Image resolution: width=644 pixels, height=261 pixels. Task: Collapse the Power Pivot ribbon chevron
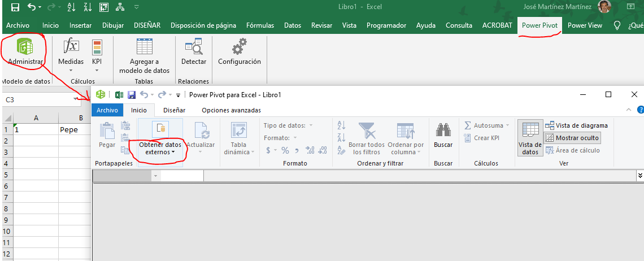pyautogui.click(x=628, y=110)
